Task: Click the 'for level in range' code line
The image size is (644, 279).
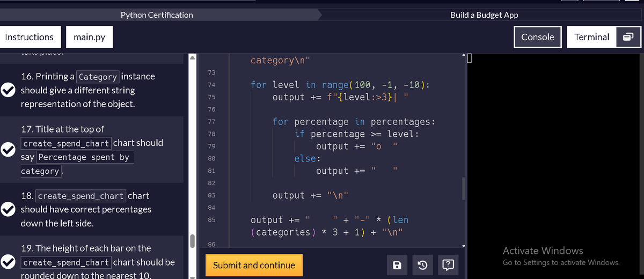Action: click(340, 85)
